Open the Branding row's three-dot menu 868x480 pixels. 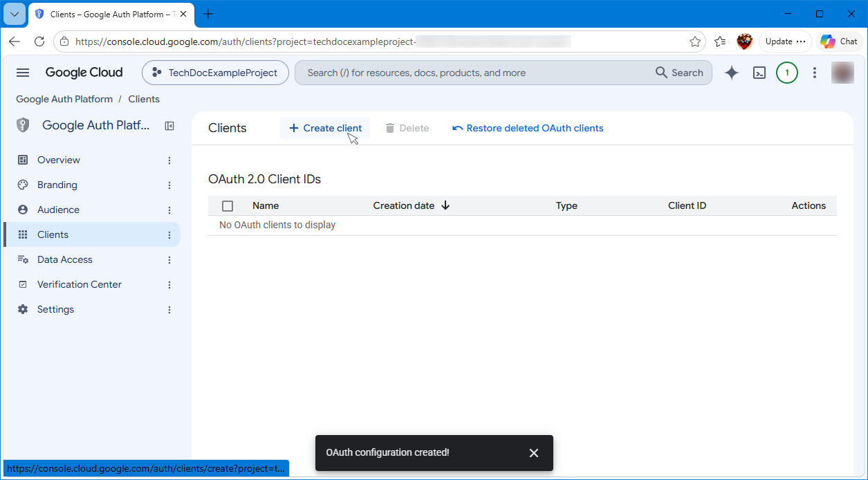pyautogui.click(x=169, y=185)
